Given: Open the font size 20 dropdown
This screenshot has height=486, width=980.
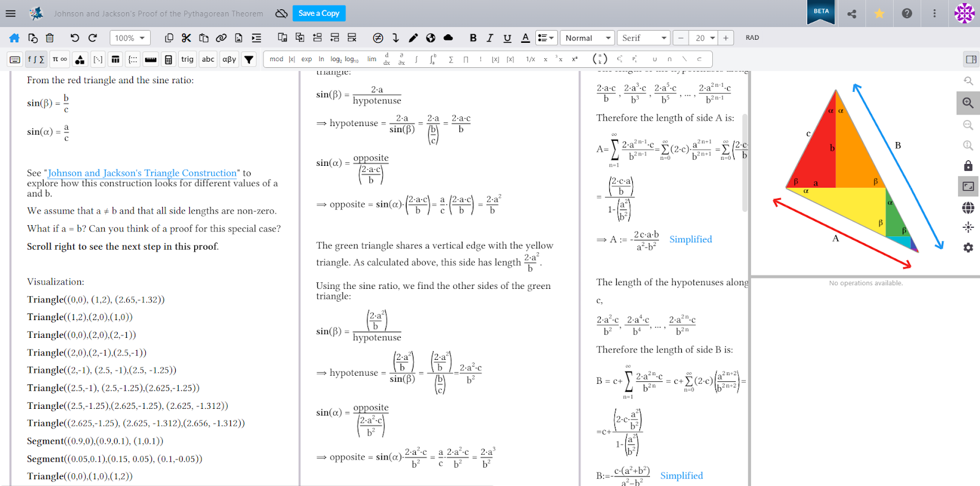Looking at the screenshot, I should pyautogui.click(x=703, y=38).
